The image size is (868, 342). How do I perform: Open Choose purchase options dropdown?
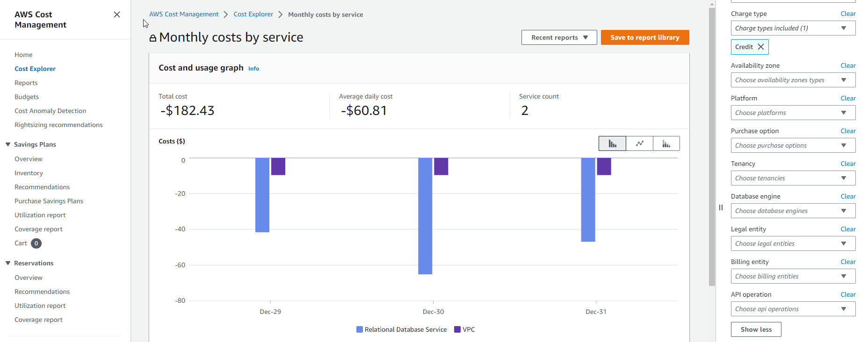[793, 145]
